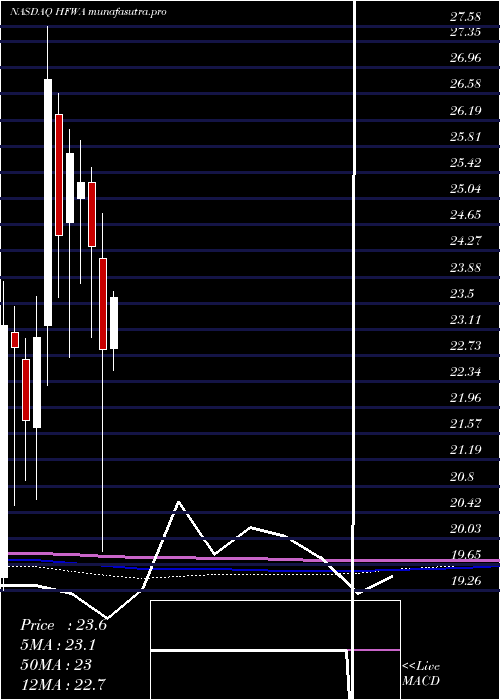Select the 27.58 price axis label

[465, 17]
